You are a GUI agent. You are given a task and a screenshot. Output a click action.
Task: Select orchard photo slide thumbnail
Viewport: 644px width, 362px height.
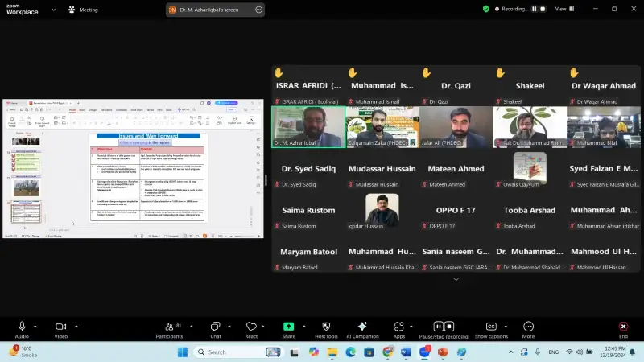(x=26, y=188)
